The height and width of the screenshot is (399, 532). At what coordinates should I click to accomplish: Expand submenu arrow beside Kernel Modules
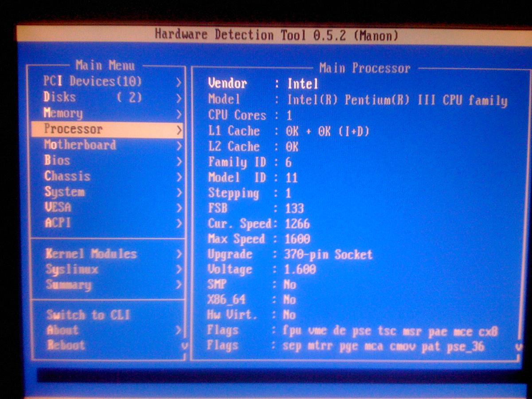(179, 254)
